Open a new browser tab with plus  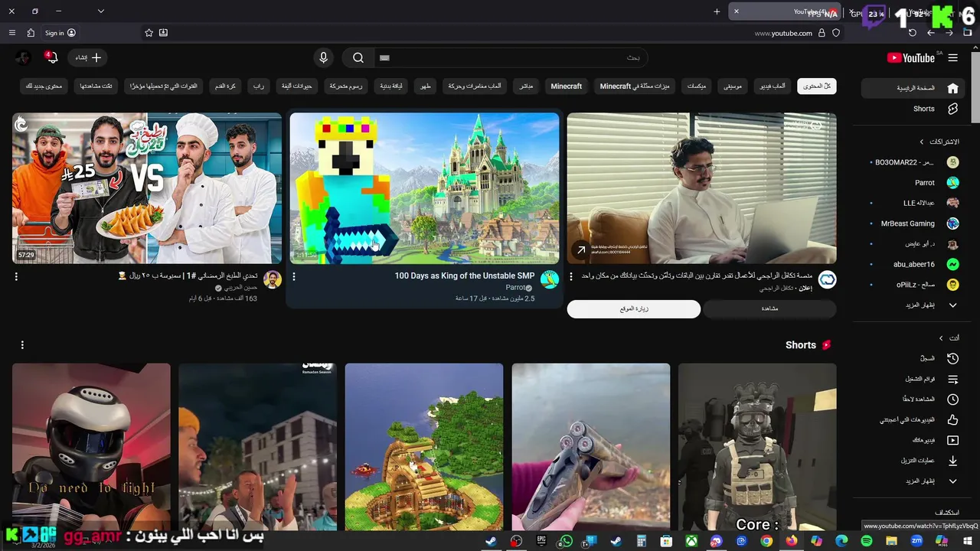[x=717, y=11]
